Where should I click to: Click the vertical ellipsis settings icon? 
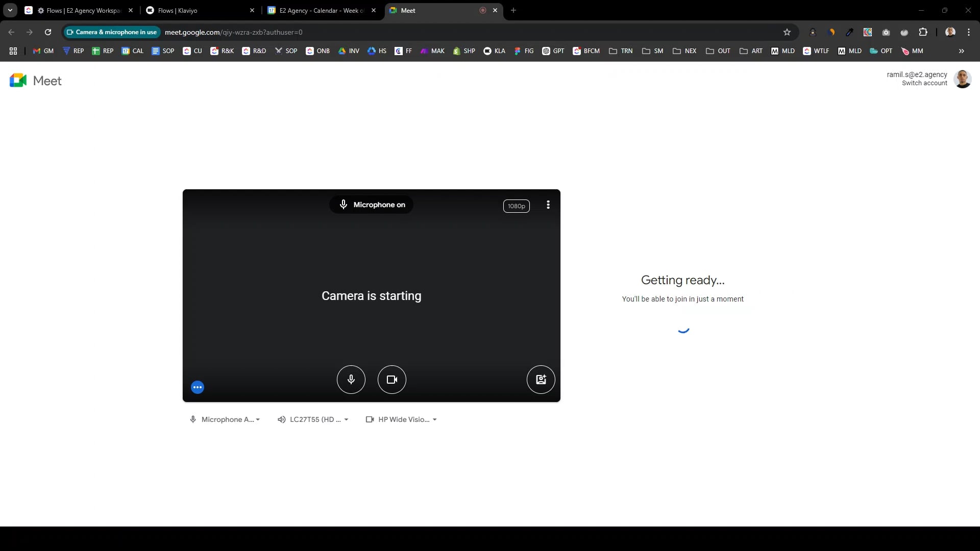click(x=549, y=205)
